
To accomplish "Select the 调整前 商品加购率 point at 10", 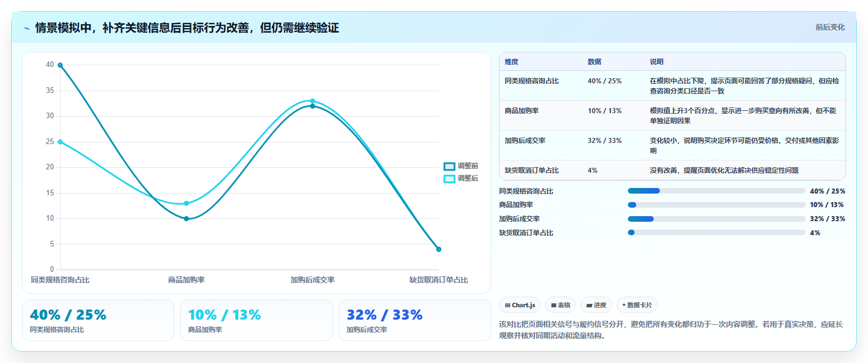I will coord(186,218).
